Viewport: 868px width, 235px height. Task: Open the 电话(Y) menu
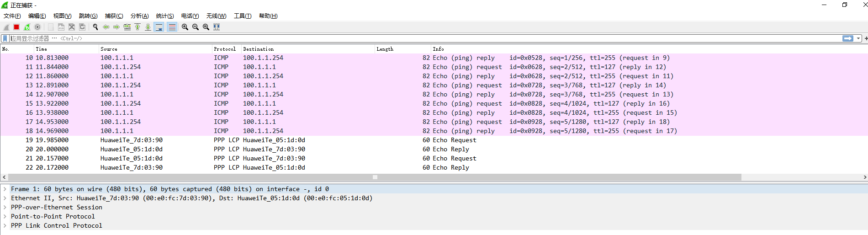point(190,16)
